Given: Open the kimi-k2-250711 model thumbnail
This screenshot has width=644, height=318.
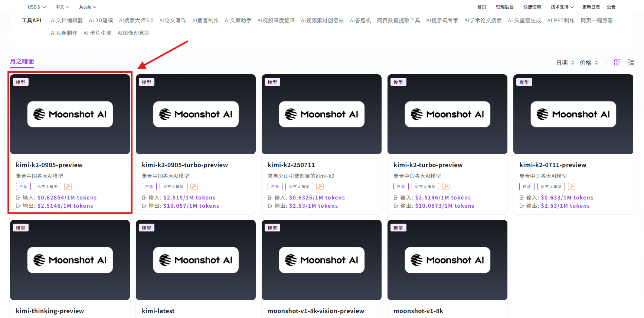Looking at the screenshot, I should [x=321, y=114].
